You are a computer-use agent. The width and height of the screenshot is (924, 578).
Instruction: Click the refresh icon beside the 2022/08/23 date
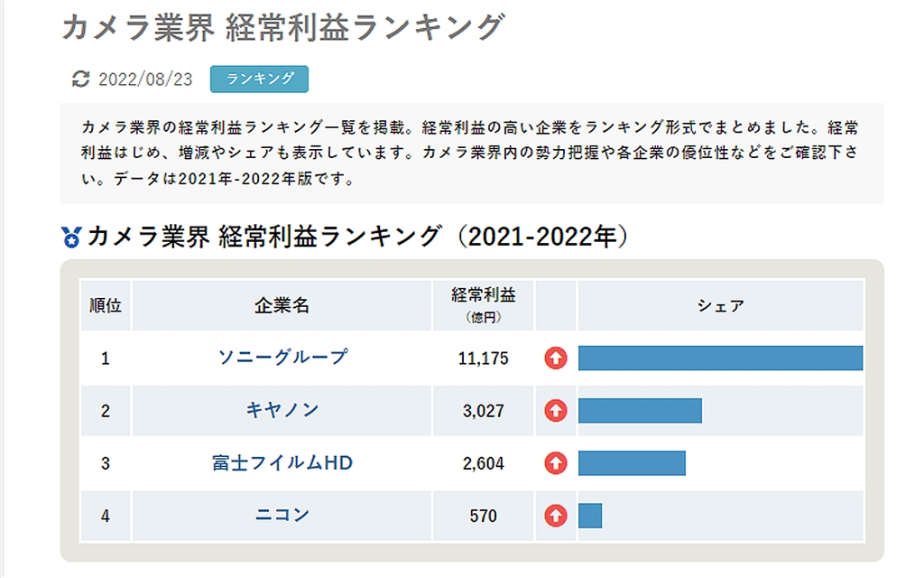coord(81,79)
